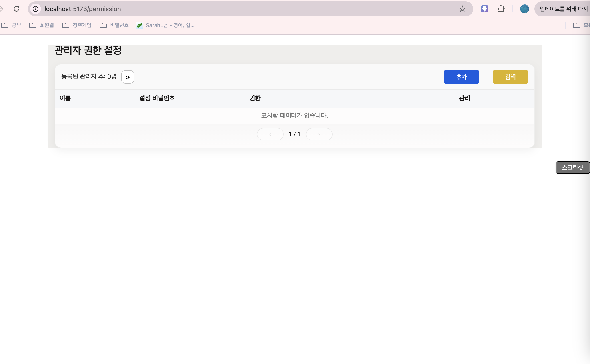The width and height of the screenshot is (590, 364).
Task: Click the localhost address bar URL
Action: coord(83,9)
